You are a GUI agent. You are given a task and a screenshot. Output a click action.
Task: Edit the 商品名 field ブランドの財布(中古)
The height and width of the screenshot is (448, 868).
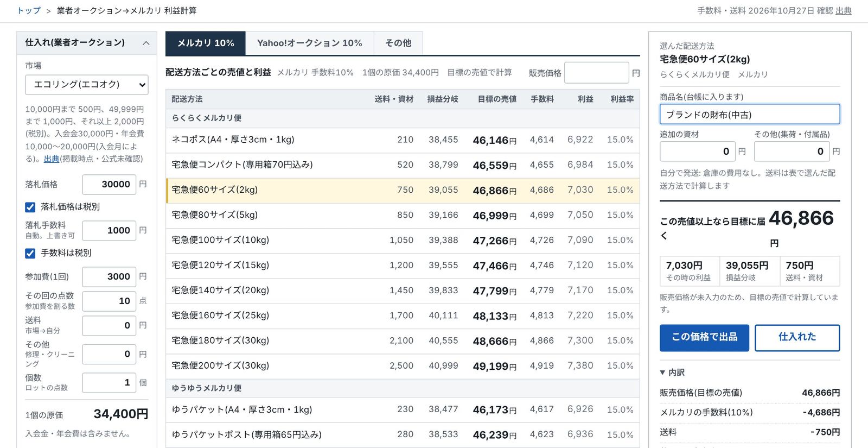point(750,115)
